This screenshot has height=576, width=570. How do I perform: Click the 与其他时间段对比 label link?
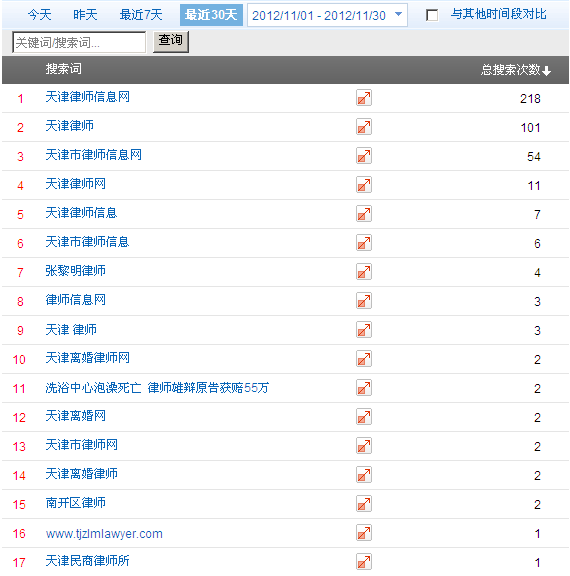point(499,14)
